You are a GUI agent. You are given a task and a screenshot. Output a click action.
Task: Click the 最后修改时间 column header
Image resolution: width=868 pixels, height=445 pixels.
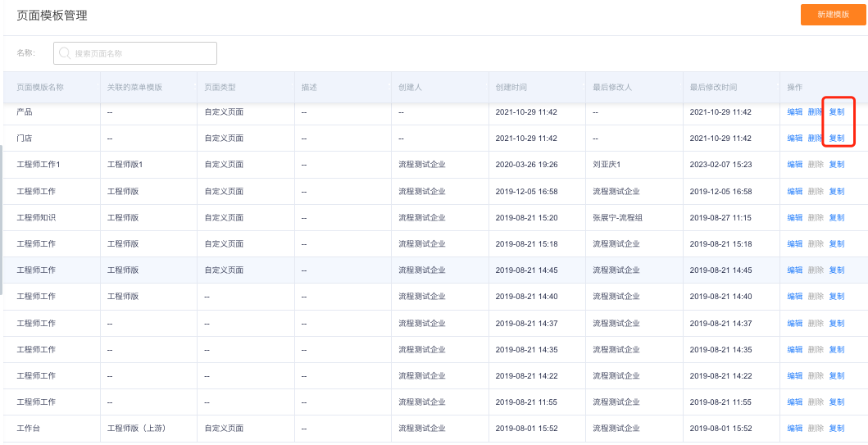click(x=713, y=88)
